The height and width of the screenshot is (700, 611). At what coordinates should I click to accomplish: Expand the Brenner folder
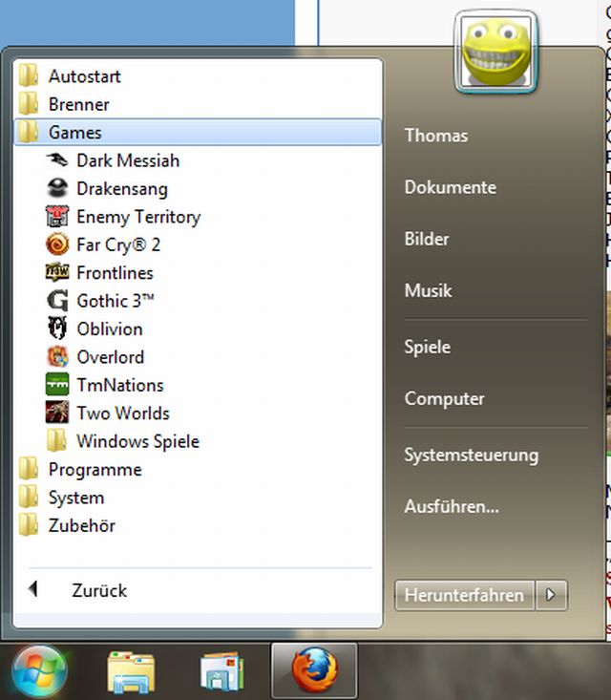198,104
